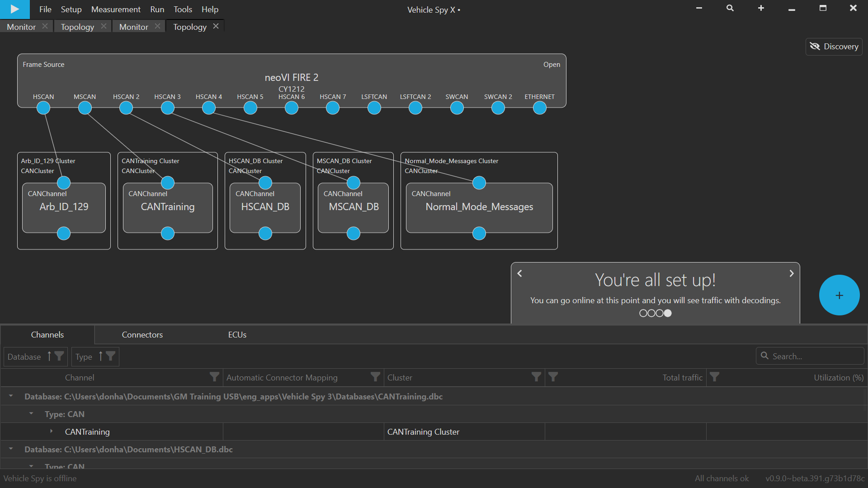
Task: Click the channels Search field
Action: 810,356
